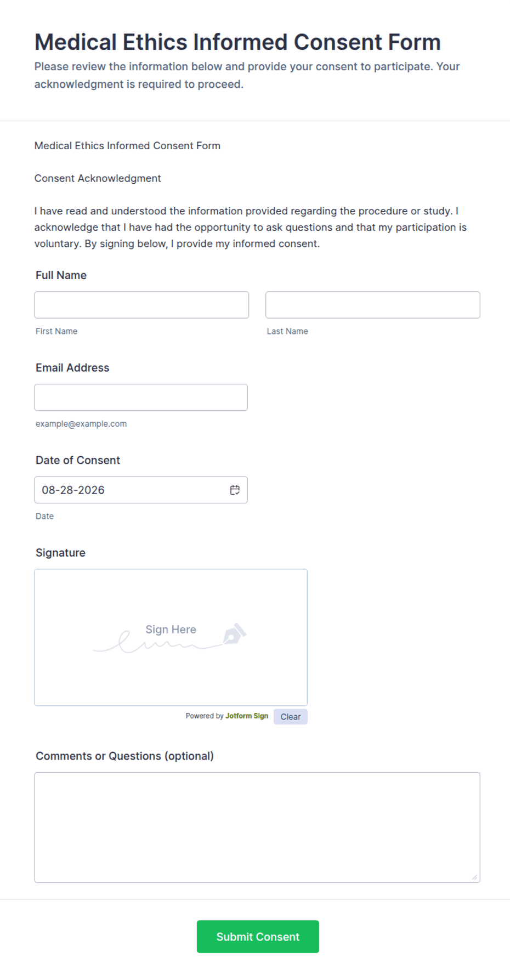Image resolution: width=510 pixels, height=980 pixels.
Task: Submit the form with Submit Consent
Action: click(258, 937)
